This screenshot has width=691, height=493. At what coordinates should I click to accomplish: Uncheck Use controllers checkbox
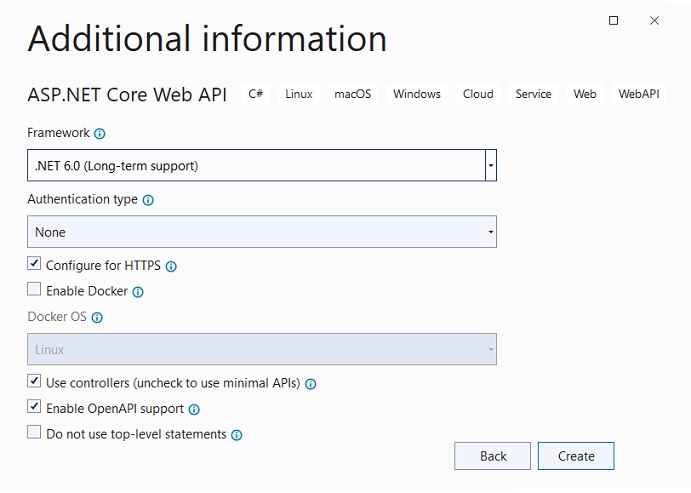click(x=34, y=382)
